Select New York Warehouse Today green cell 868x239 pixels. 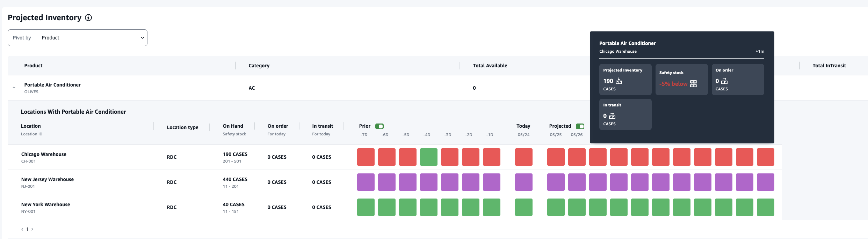click(524, 207)
